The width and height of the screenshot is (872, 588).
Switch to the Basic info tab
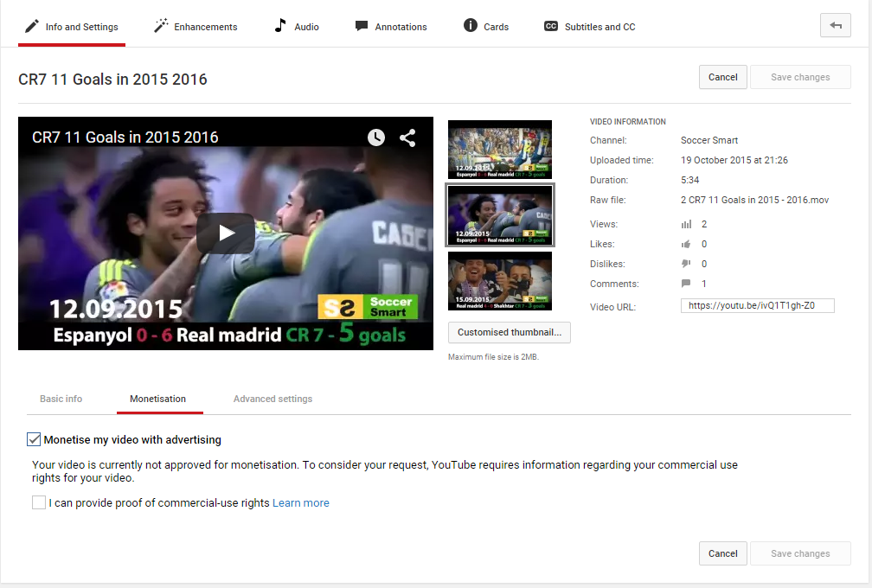point(61,399)
